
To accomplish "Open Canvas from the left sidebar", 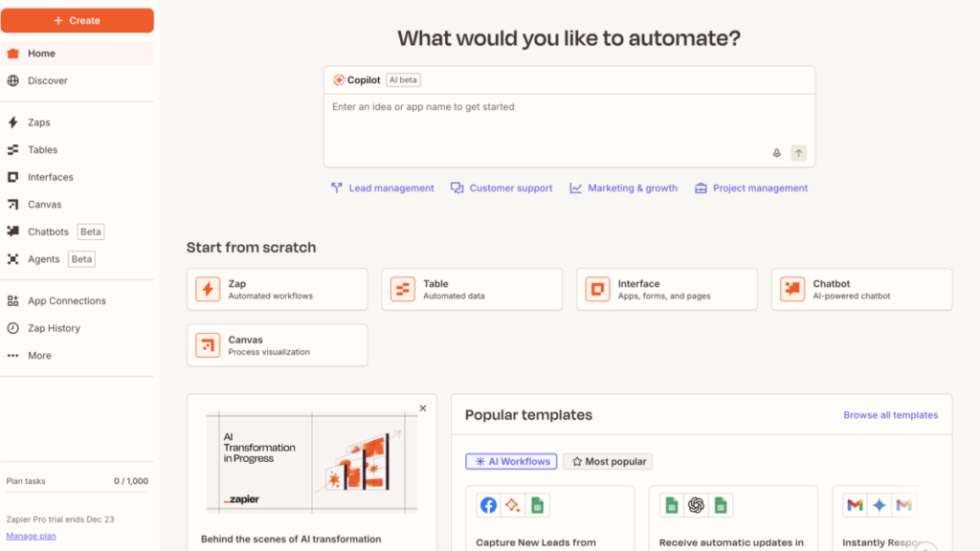I will point(44,205).
